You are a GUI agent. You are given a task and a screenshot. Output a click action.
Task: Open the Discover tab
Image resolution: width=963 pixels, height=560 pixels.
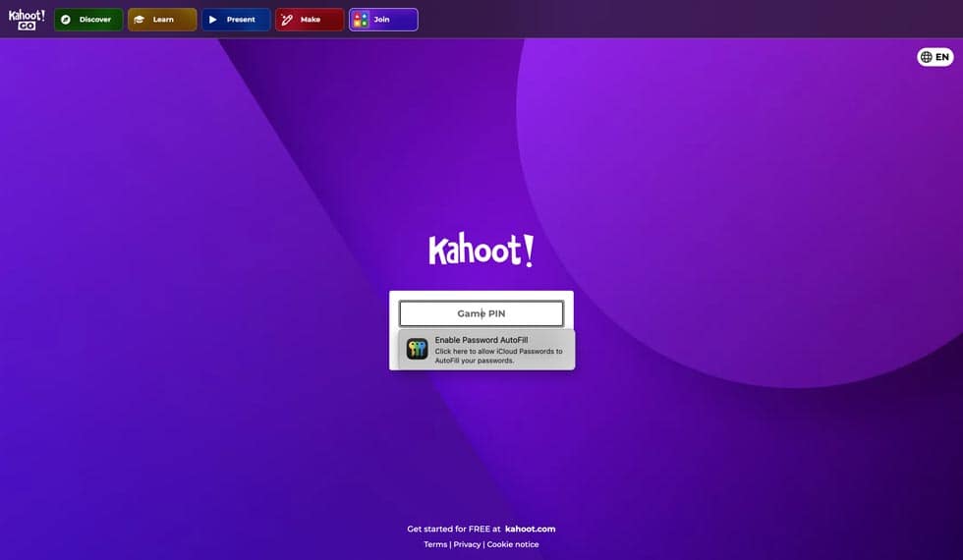(x=88, y=20)
